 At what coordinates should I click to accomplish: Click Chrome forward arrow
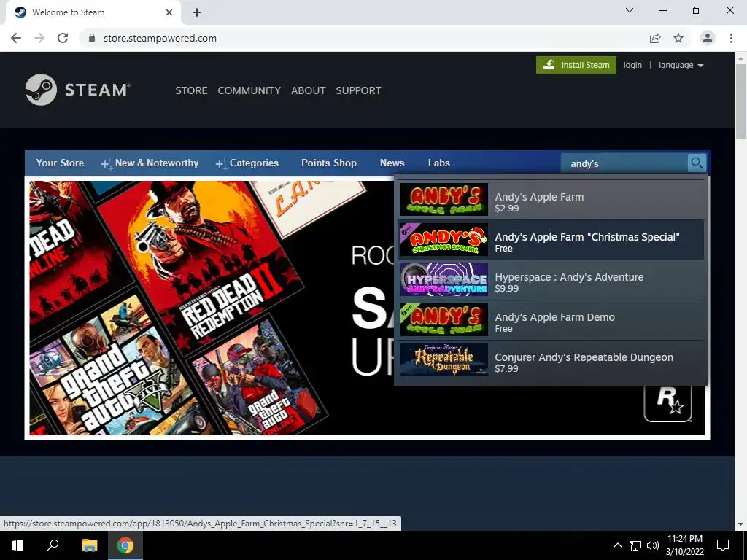39,38
